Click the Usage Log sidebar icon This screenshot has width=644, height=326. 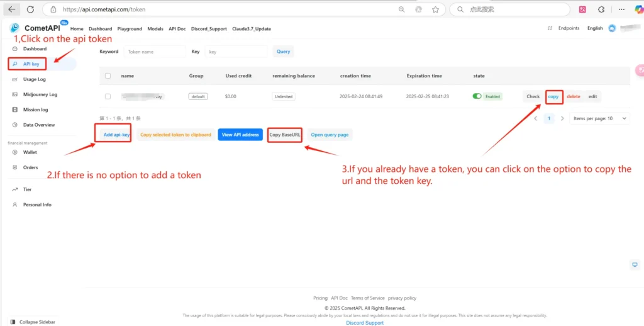pos(15,79)
